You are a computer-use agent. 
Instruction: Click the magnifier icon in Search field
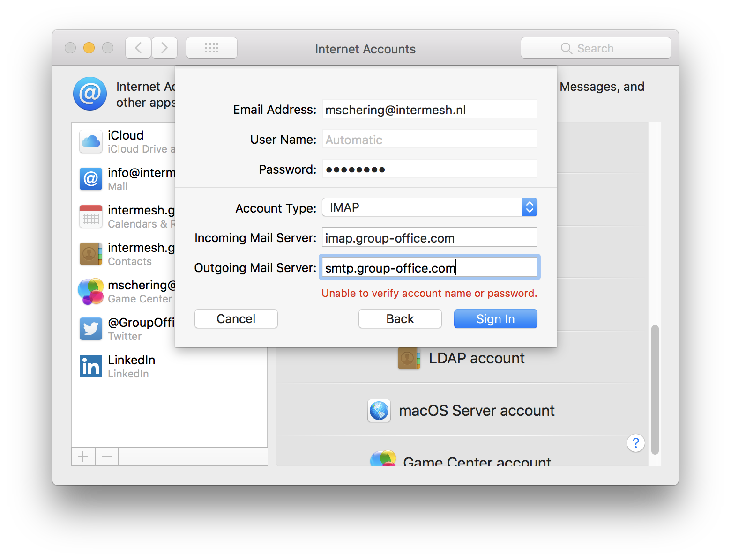[567, 48]
